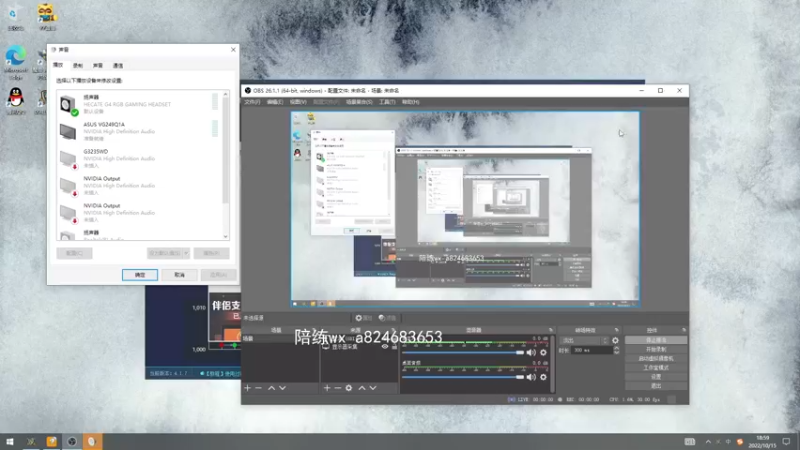Move the scene down in the Scenes panel

(282, 388)
